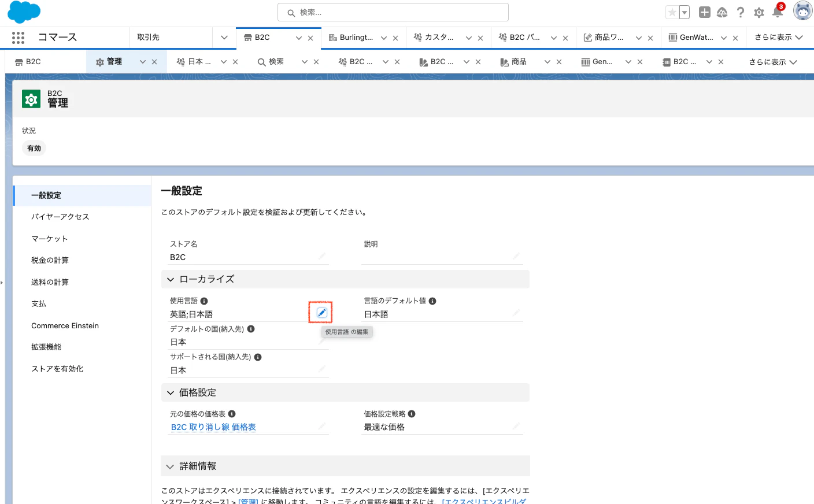This screenshot has width=814, height=504.
Task: Open the favorites list dropdown arrow
Action: point(684,12)
